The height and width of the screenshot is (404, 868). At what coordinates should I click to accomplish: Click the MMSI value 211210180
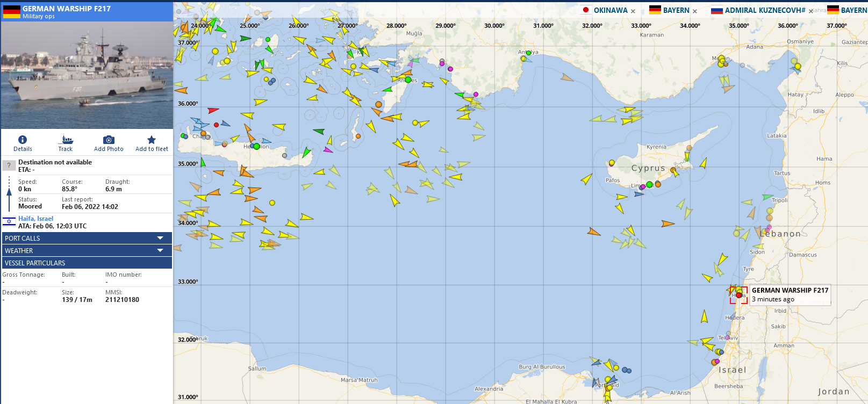click(122, 300)
